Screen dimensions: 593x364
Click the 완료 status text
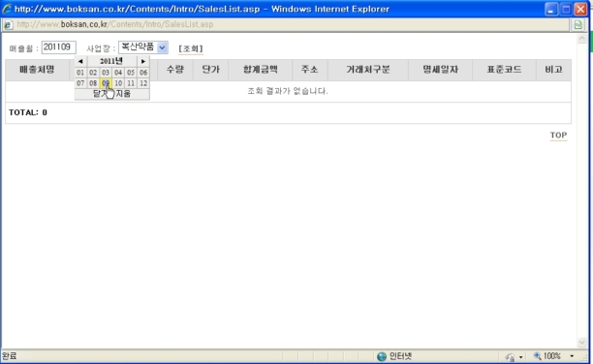coord(10,356)
